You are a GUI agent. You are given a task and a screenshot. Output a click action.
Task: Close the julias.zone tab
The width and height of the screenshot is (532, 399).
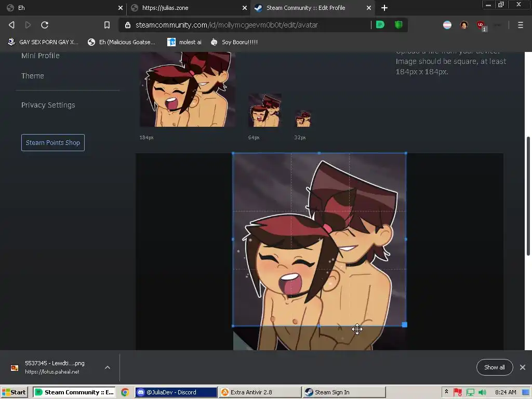pos(245,8)
